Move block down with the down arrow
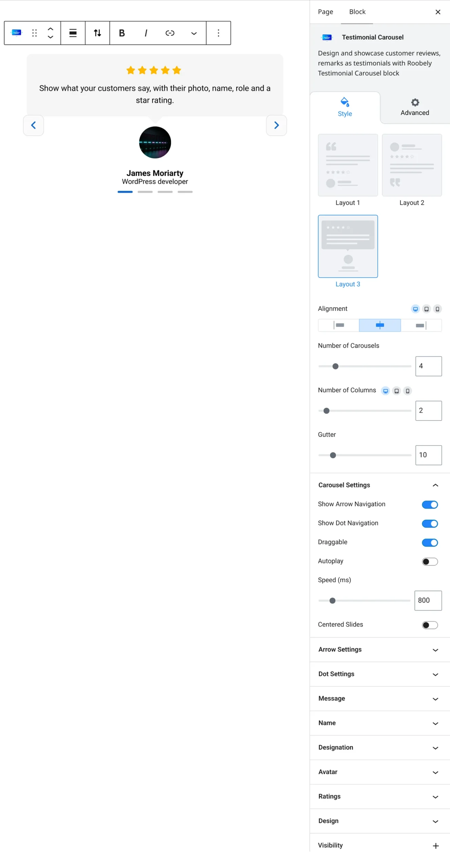Image resolution: width=450 pixels, height=868 pixels. tap(50, 37)
